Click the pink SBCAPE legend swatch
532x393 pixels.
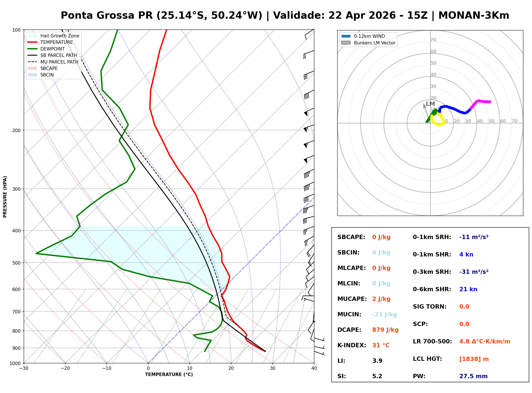tap(32, 68)
